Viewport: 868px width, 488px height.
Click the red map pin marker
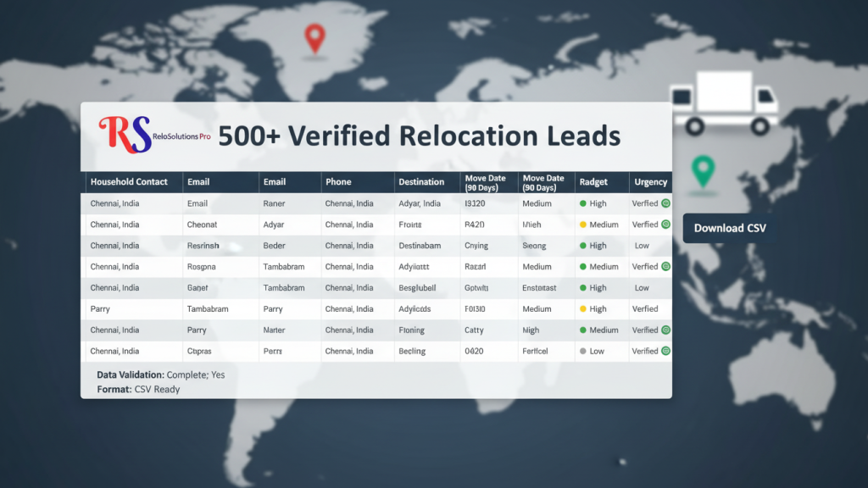[315, 36]
